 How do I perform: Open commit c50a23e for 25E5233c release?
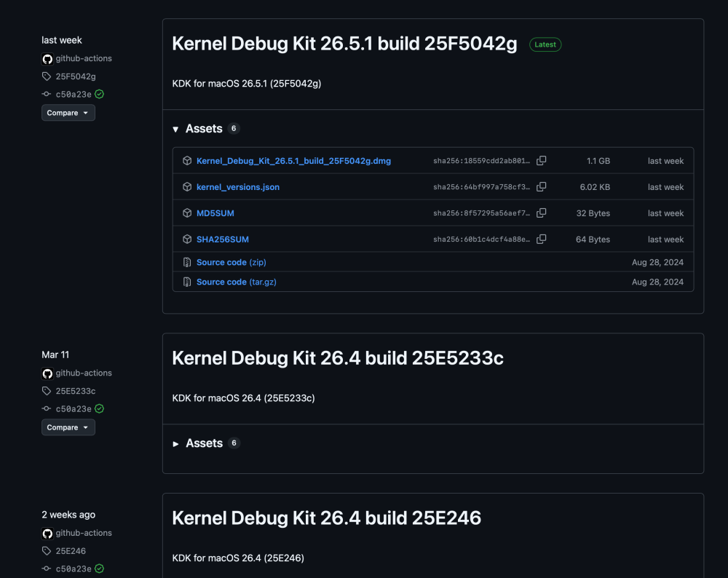[74, 408]
